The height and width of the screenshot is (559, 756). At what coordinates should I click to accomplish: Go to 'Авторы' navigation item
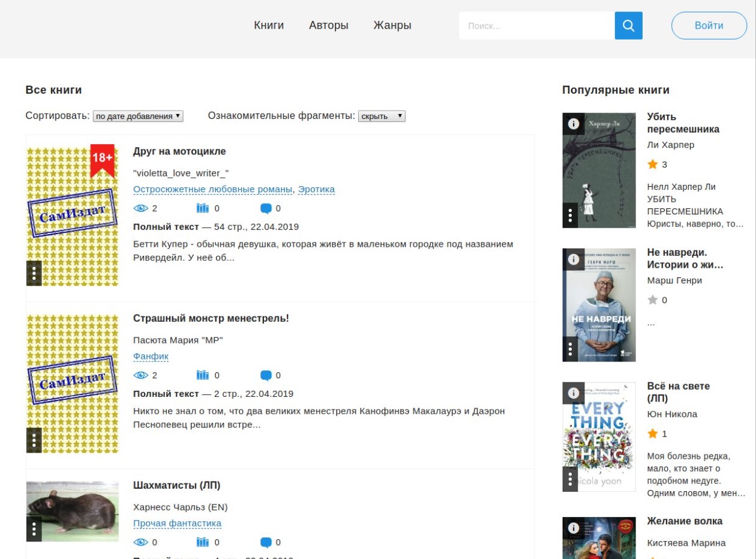pyautogui.click(x=329, y=25)
